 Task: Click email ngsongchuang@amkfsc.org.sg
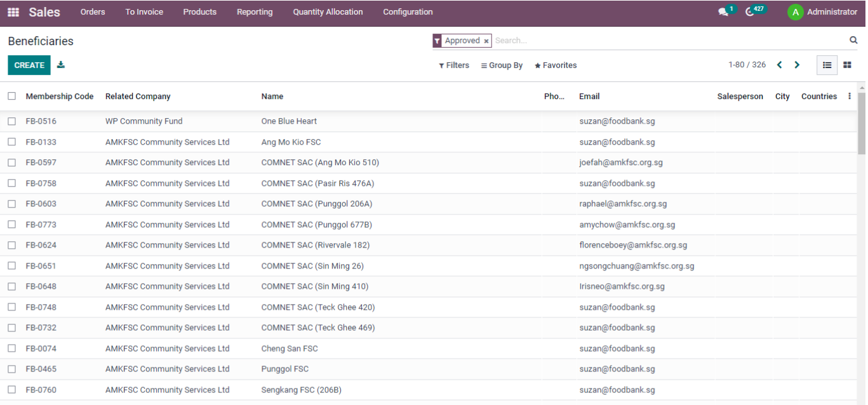tap(637, 266)
